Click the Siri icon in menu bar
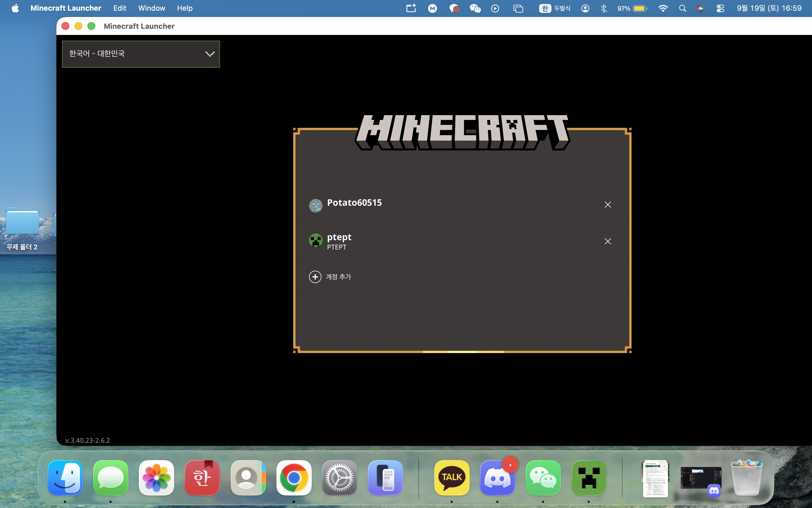 [x=700, y=8]
